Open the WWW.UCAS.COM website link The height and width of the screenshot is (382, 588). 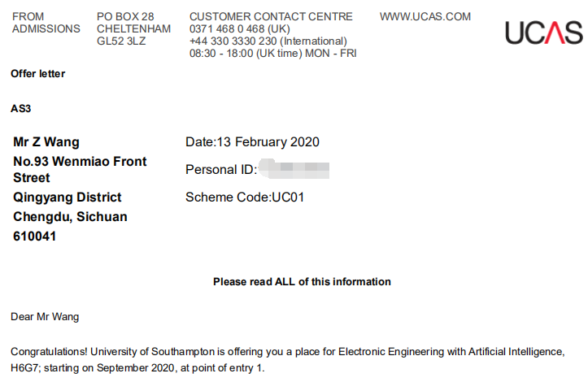click(425, 16)
